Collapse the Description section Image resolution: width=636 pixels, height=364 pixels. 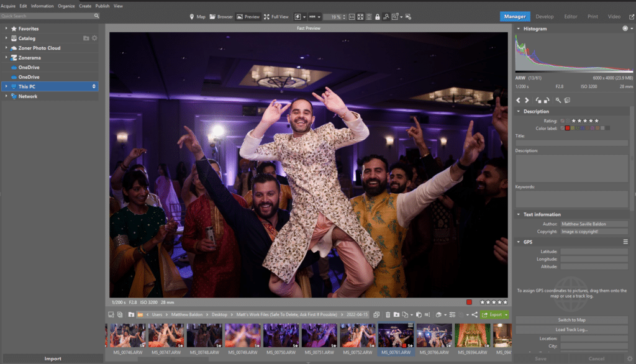(519, 111)
